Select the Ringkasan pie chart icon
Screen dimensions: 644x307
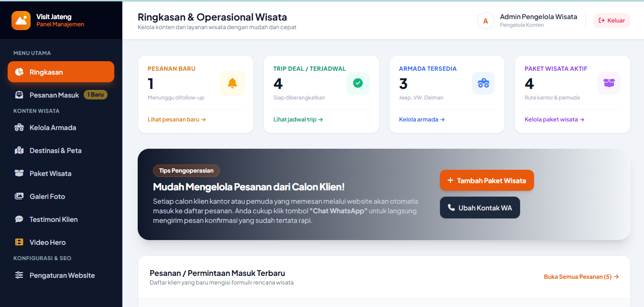tap(19, 72)
